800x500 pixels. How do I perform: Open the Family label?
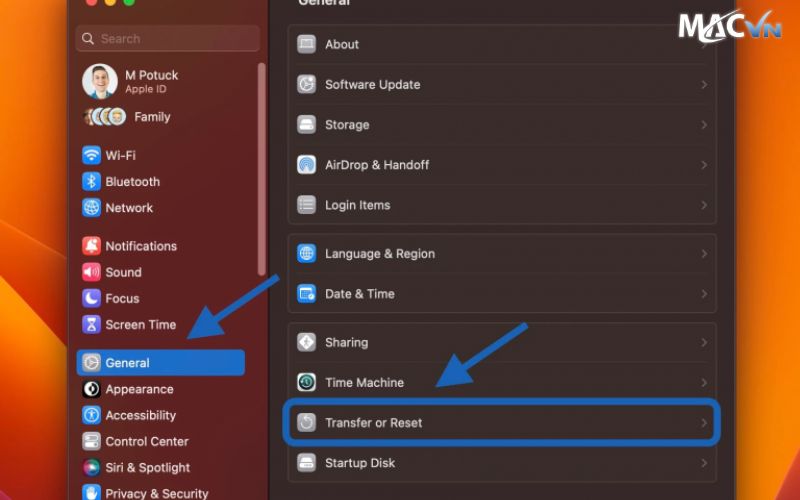pyautogui.click(x=152, y=117)
